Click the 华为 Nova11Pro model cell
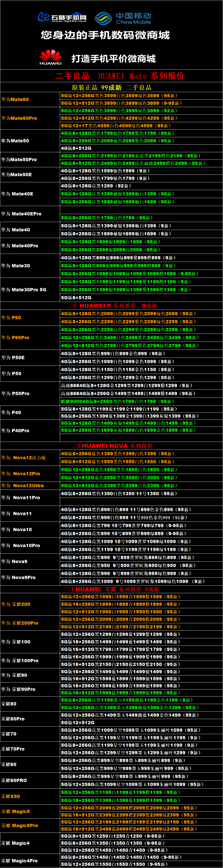 (x=30, y=497)
